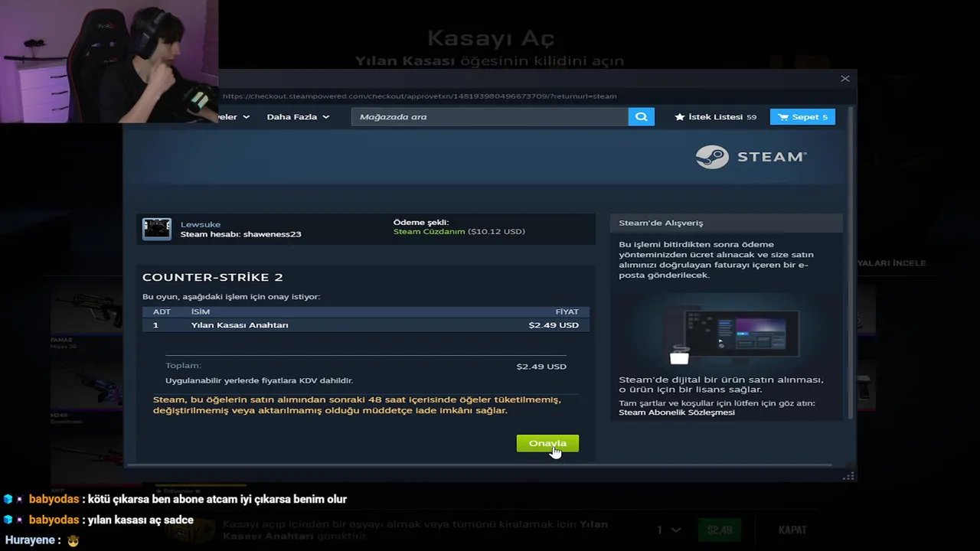Click the KAPAT button in background window
Image resolution: width=980 pixels, height=551 pixels.
[x=792, y=530]
